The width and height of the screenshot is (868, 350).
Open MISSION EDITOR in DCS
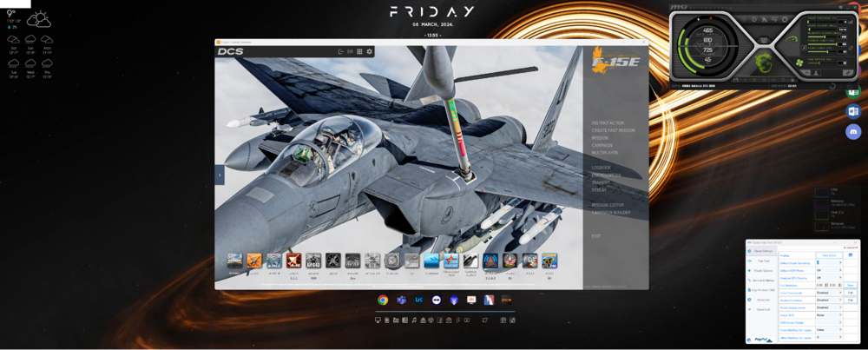click(x=608, y=205)
